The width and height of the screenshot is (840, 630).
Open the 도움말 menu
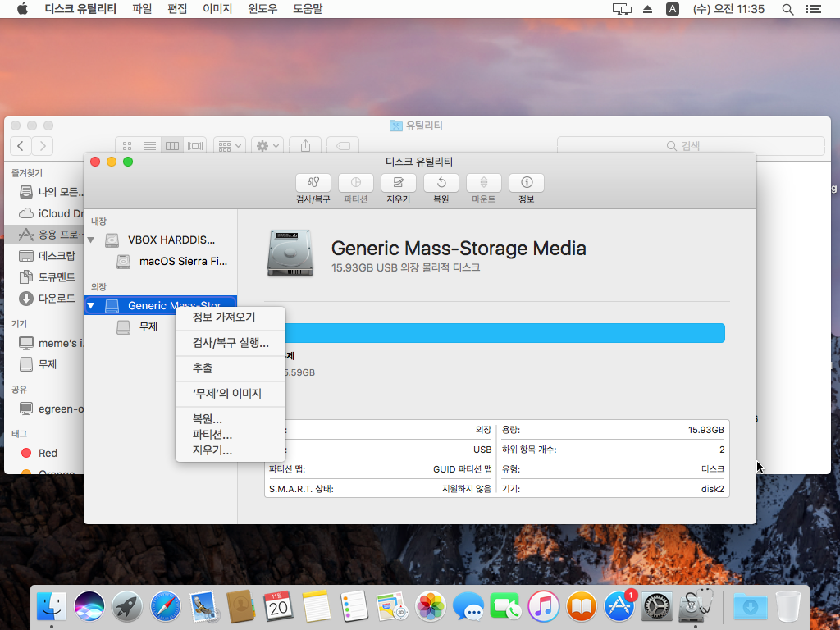coord(308,8)
